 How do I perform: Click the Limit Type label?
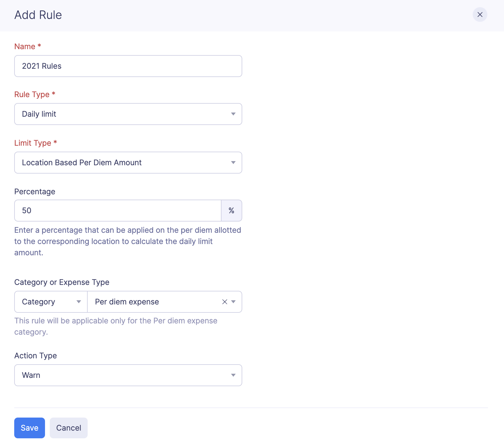click(33, 143)
